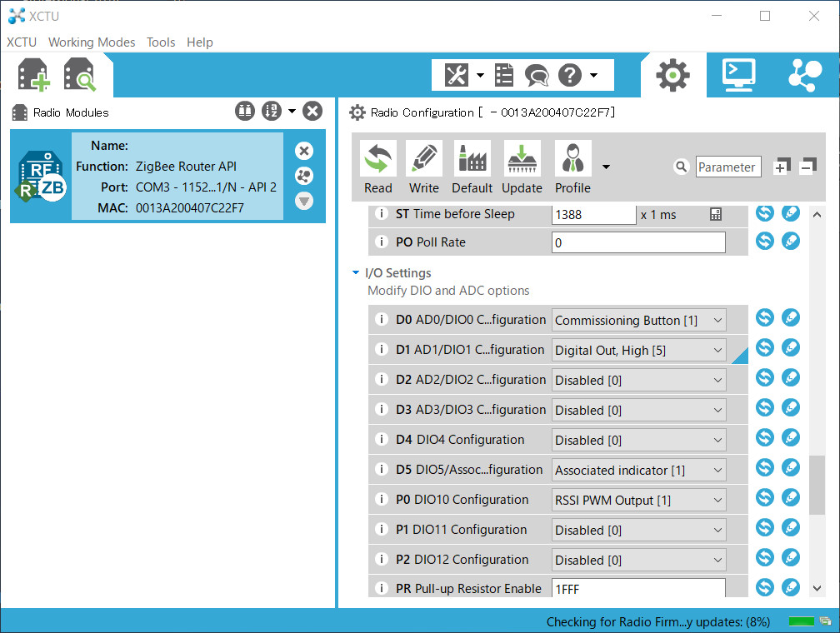Open the XCTU menu
This screenshot has width=840, height=633.
(22, 42)
